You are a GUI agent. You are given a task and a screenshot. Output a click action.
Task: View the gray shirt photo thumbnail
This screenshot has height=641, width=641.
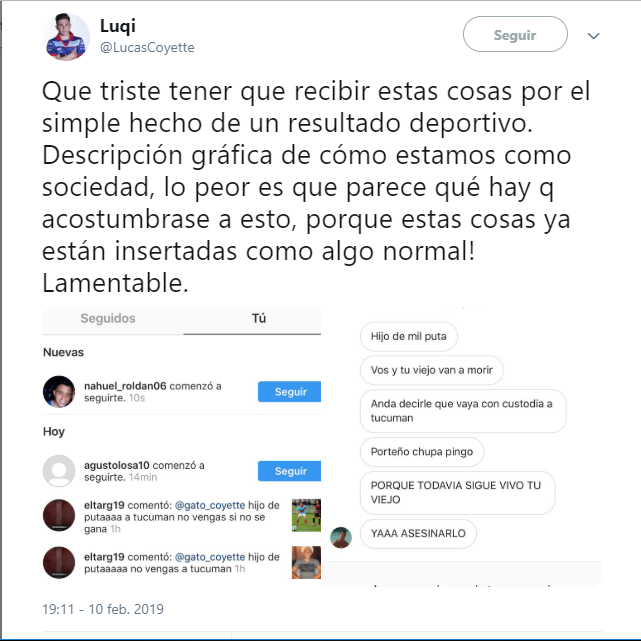pos(306,563)
